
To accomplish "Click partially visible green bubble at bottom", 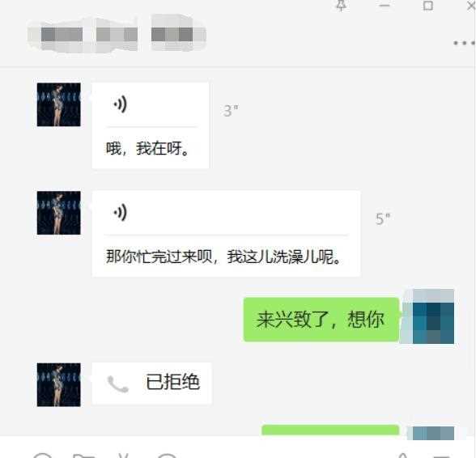I will coord(330,430).
